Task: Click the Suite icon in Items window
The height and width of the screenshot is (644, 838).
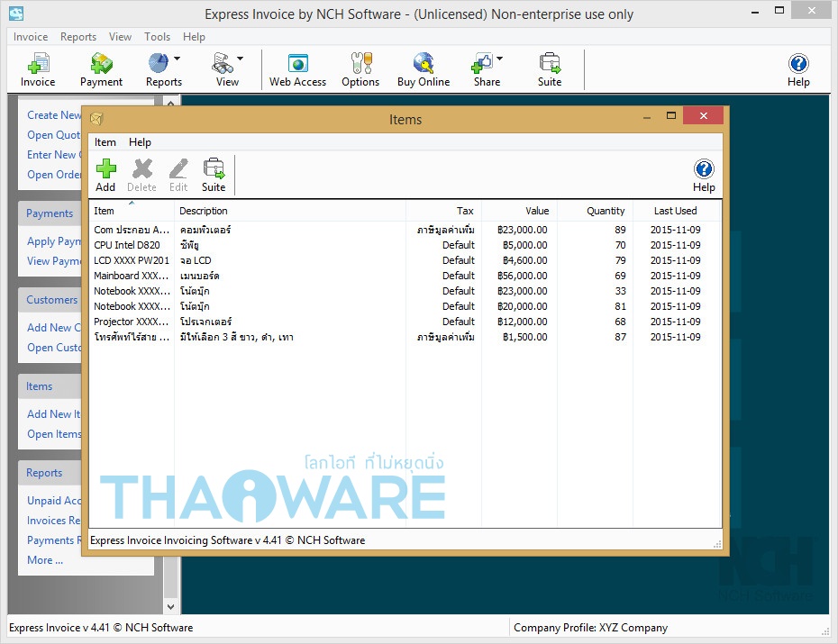Action: point(214,175)
